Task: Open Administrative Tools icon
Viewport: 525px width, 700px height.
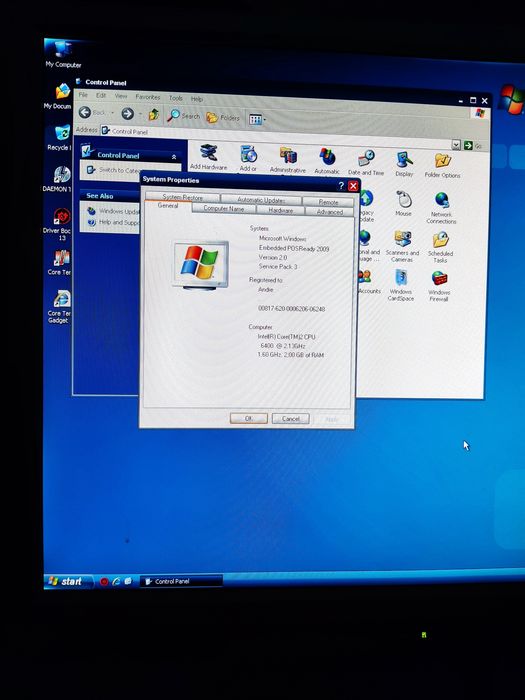Action: (288, 160)
